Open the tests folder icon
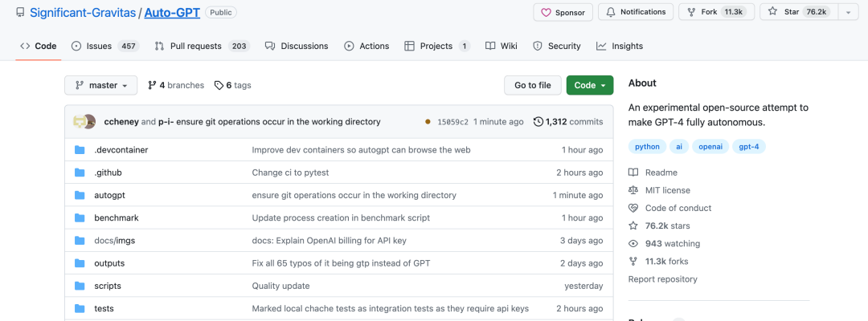This screenshot has width=868, height=321. tap(80, 308)
